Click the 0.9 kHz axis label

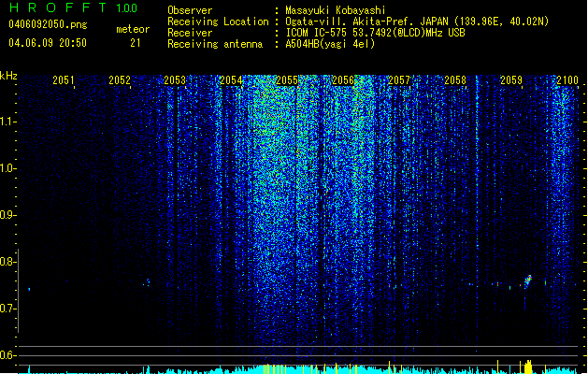(x=7, y=215)
